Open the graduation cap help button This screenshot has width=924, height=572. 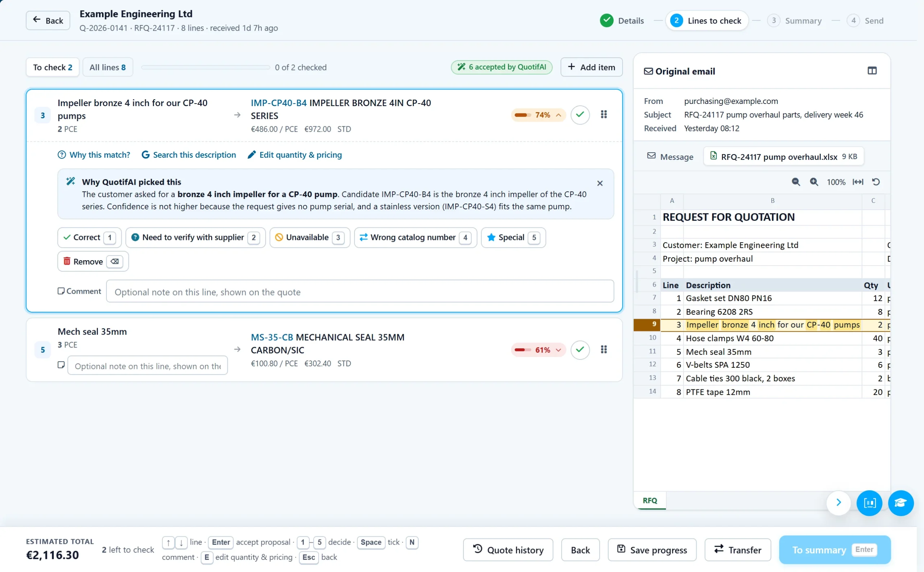tap(901, 503)
